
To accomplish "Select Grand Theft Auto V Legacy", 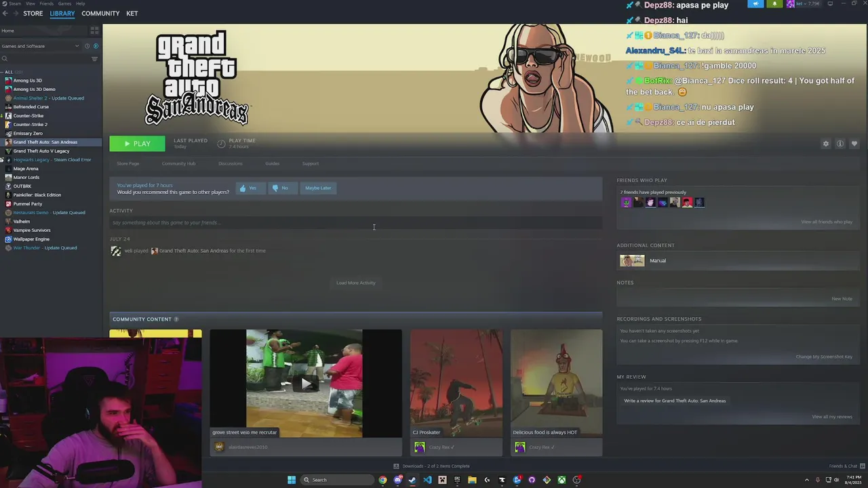I will tap(41, 151).
